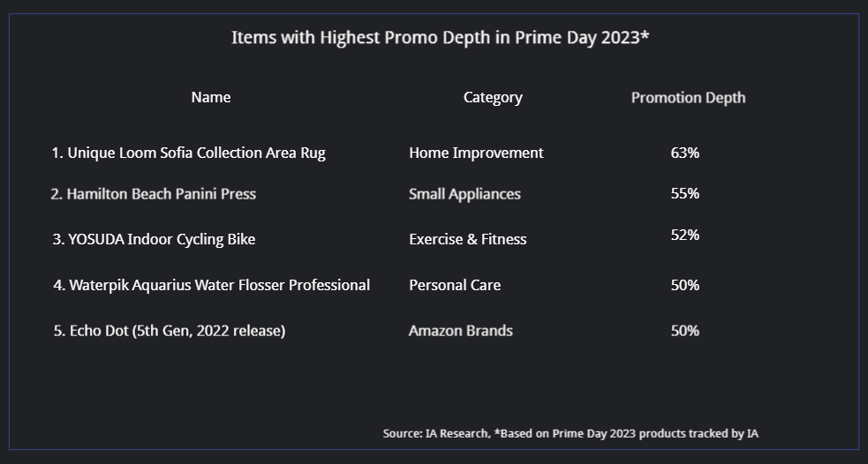Viewport: 868px width, 464px height.
Task: Select the Personal Care category cell
Action: point(455,285)
